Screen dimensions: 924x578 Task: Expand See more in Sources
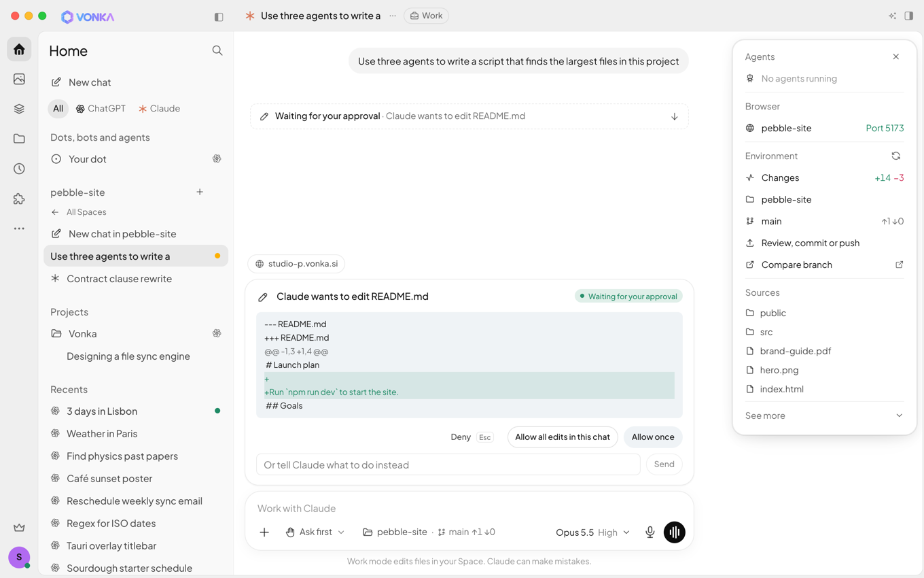(x=823, y=415)
